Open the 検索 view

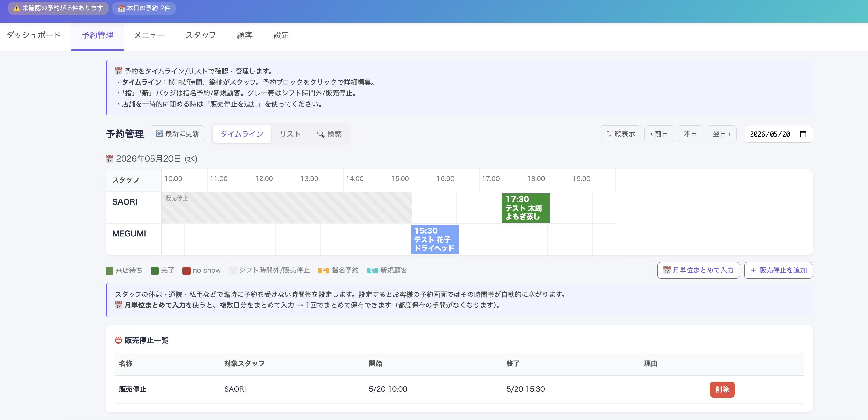click(329, 134)
